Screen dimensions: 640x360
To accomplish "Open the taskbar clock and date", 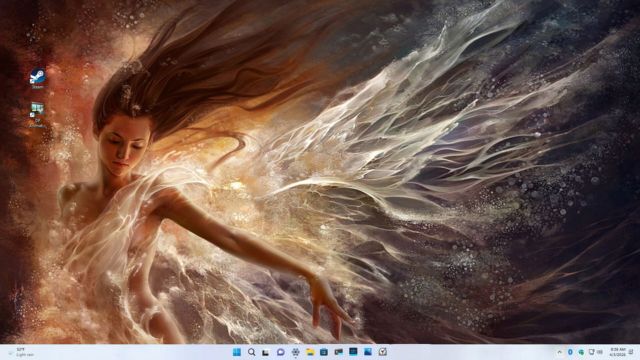I will tap(617, 352).
